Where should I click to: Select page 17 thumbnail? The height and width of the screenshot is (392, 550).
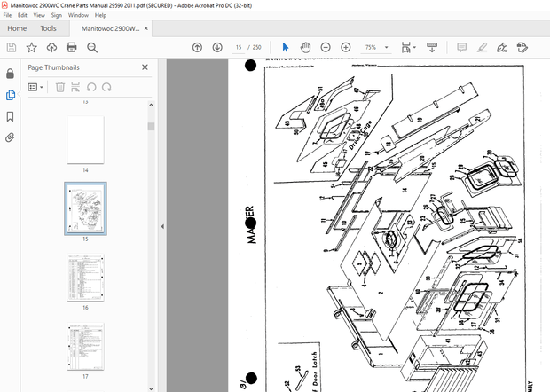pyautogui.click(x=85, y=346)
